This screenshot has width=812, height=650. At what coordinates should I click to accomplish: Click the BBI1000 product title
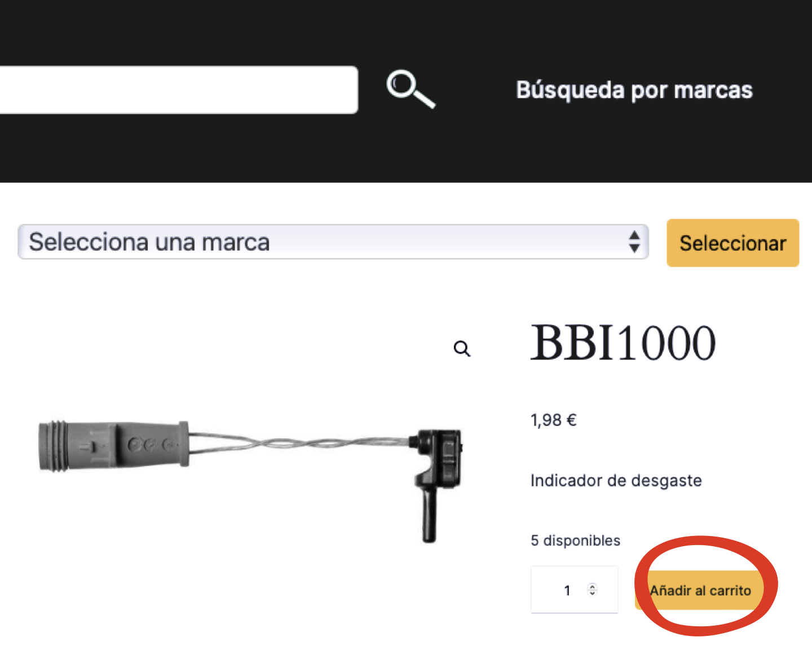point(623,342)
